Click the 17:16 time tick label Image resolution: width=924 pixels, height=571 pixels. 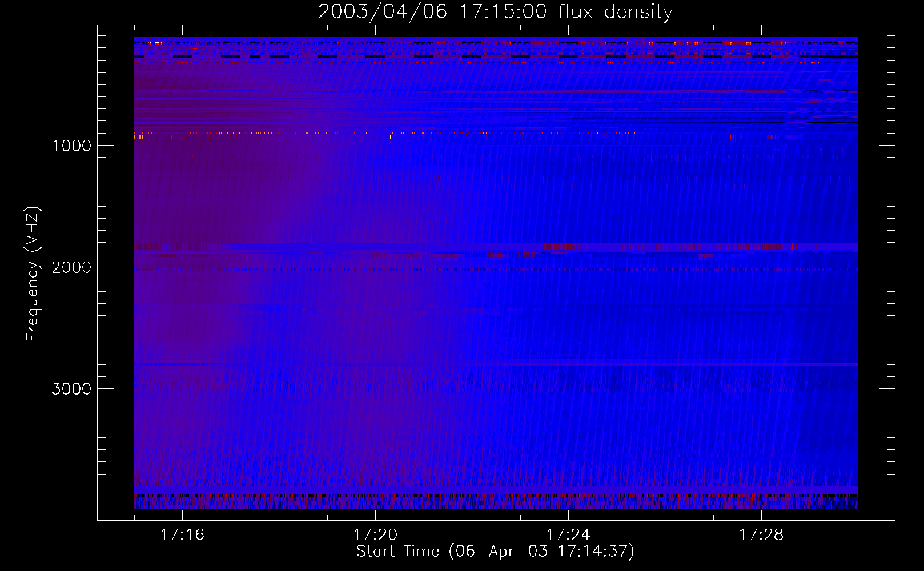coord(182,535)
